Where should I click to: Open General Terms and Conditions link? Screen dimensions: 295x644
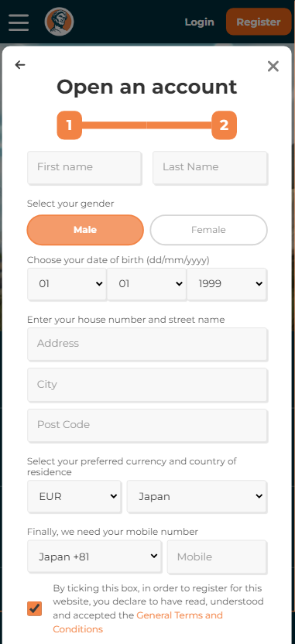tap(138, 622)
